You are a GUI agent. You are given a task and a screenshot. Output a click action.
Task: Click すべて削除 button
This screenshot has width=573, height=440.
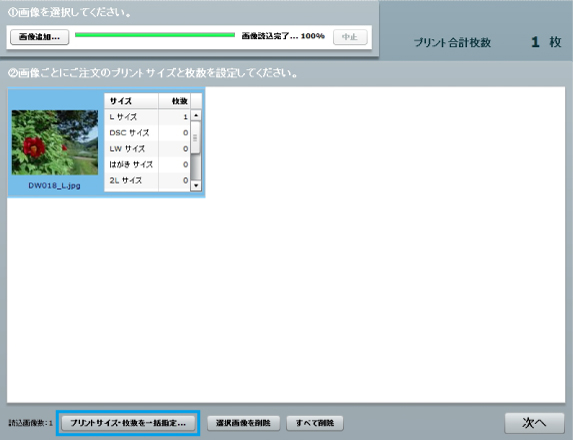pyautogui.click(x=315, y=423)
